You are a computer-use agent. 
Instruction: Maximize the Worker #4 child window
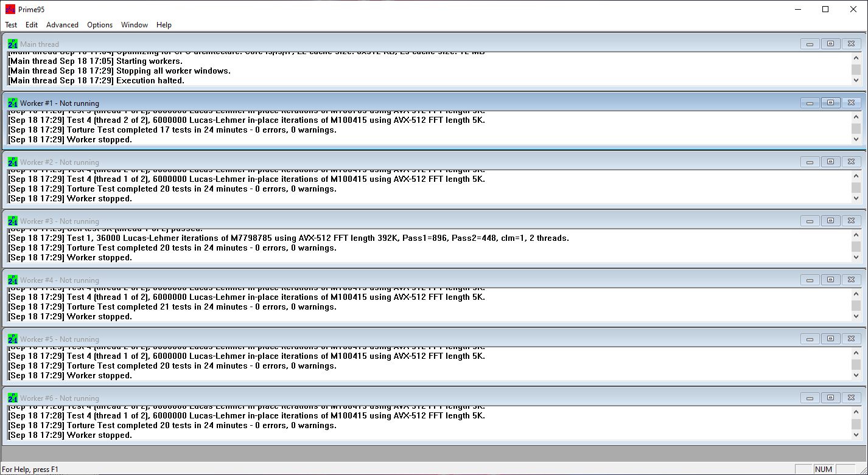830,280
